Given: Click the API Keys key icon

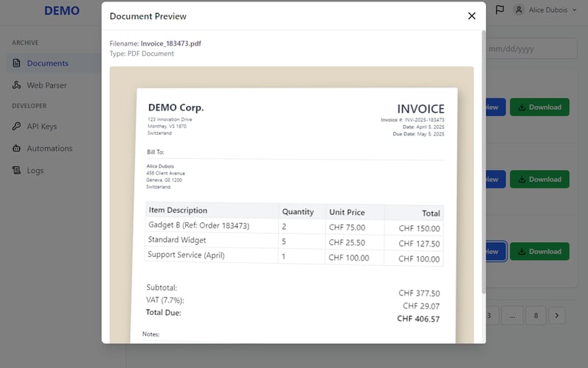Looking at the screenshot, I should (x=16, y=126).
